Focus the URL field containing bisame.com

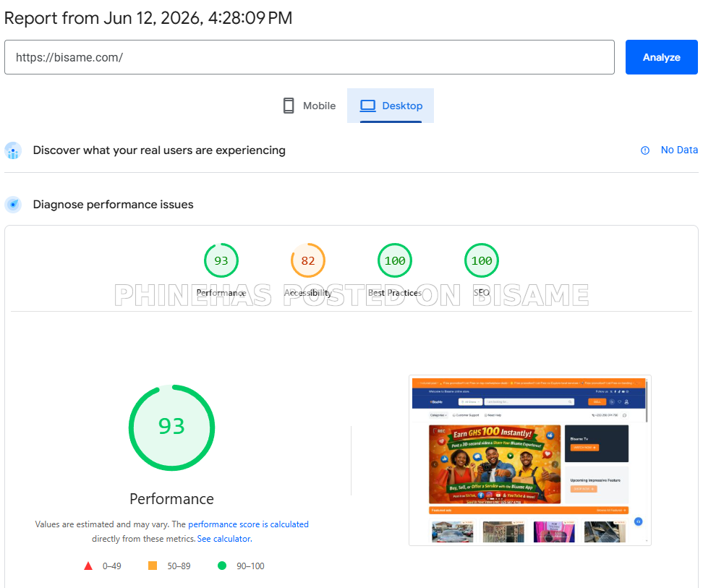[310, 57]
